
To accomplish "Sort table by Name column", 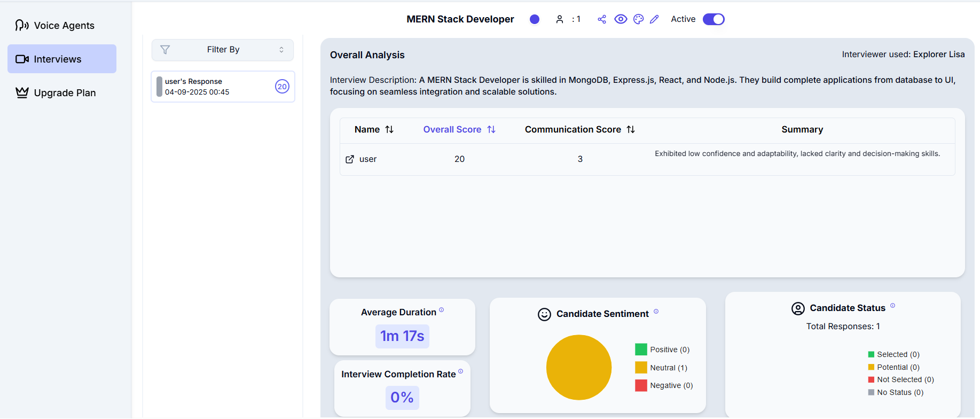I will click(x=389, y=129).
